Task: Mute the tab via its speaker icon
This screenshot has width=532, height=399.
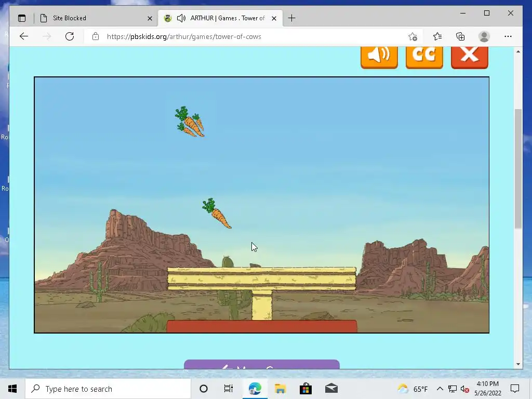Action: click(181, 18)
